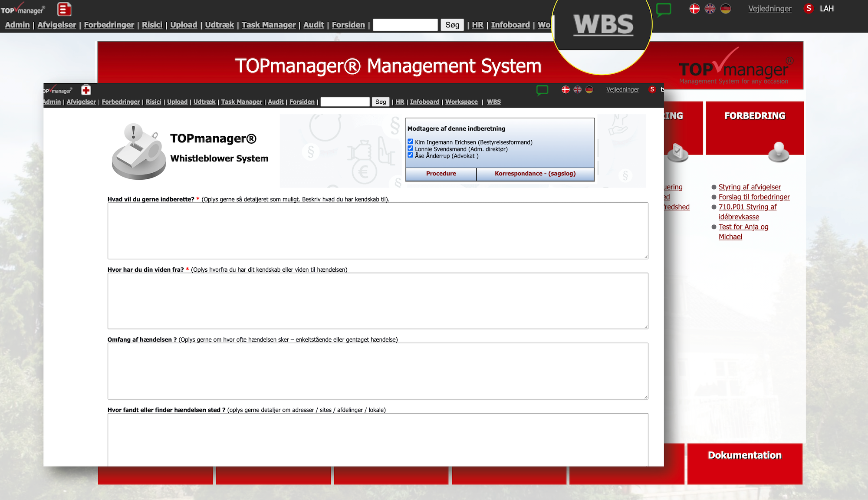
Task: Click LAH user name in main top bar
Action: tap(827, 9)
